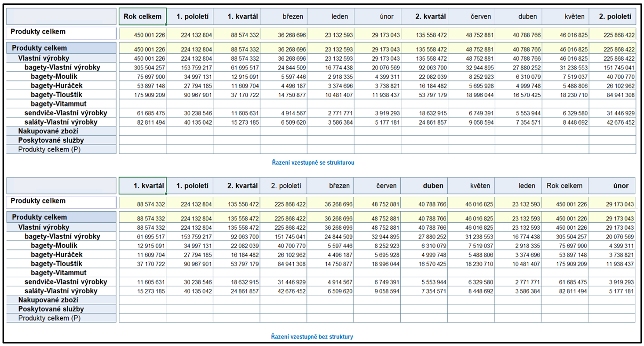Select the Rok celkem header in bottom table

coord(565,186)
